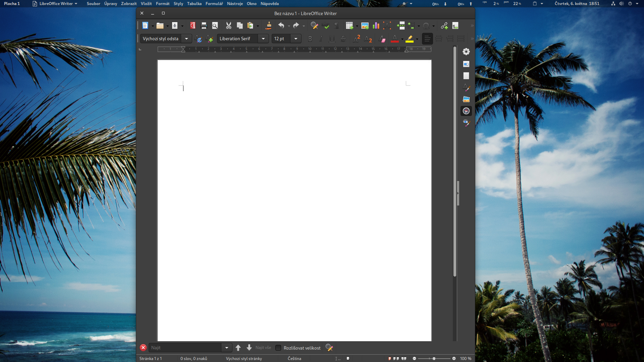
Task: Find the next match
Action: click(x=249, y=348)
